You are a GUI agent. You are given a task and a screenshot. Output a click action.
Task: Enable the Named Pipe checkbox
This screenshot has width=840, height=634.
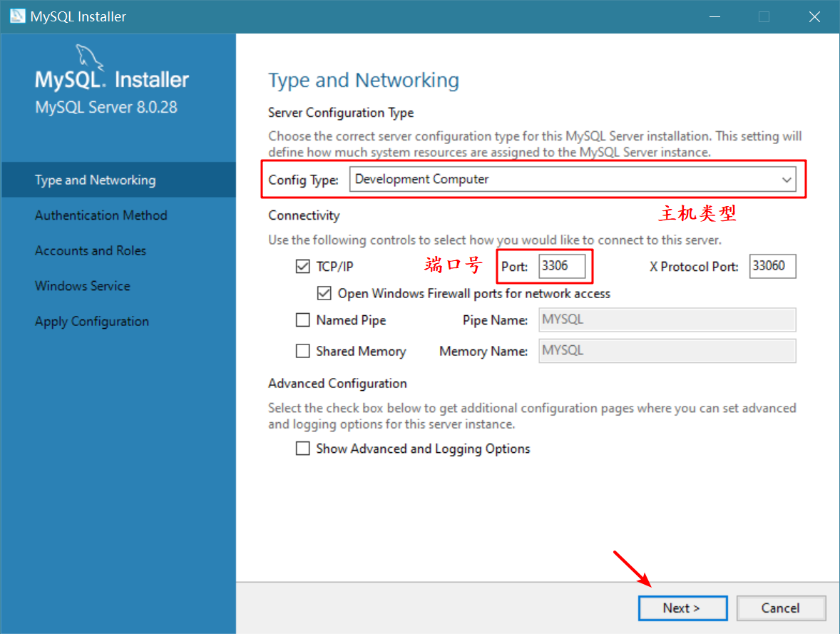coord(302,320)
